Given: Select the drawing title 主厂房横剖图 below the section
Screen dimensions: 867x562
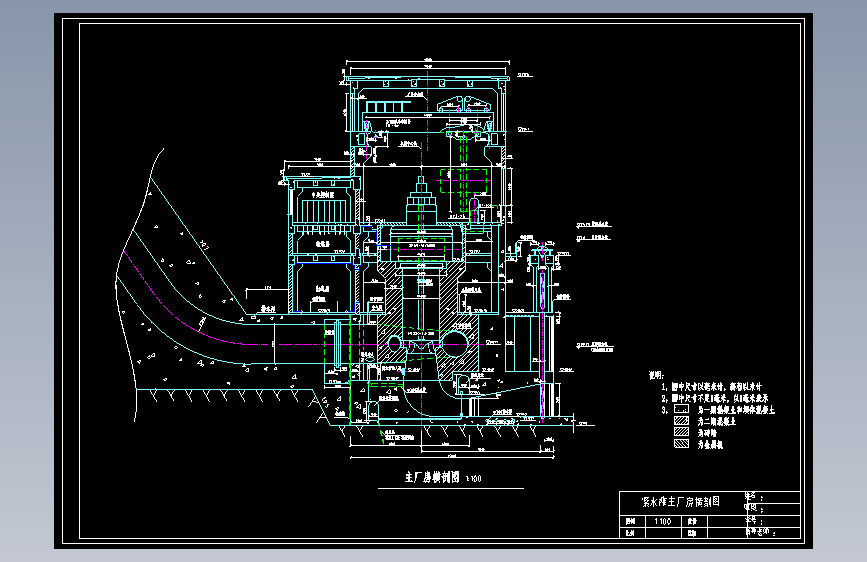Looking at the screenshot, I should coord(432,477).
